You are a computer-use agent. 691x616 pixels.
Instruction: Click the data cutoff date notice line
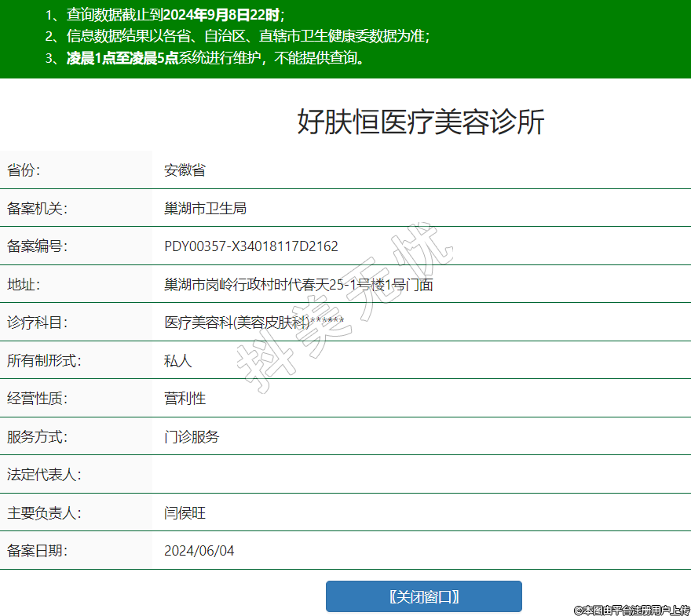(165, 14)
